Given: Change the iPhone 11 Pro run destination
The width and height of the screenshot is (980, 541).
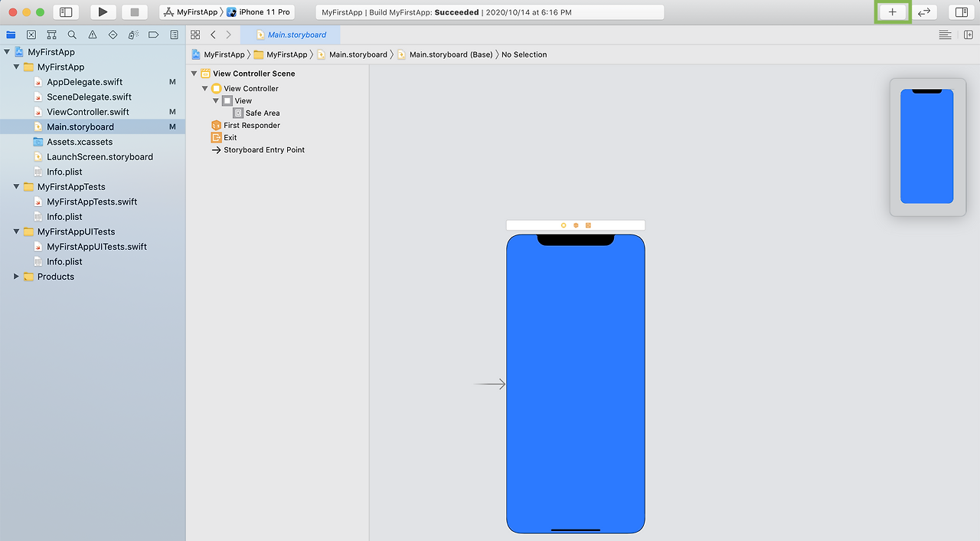Looking at the screenshot, I should point(259,12).
